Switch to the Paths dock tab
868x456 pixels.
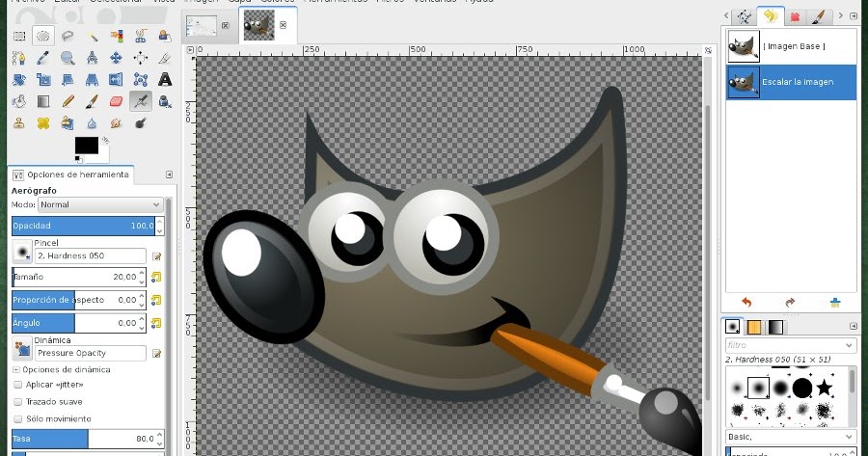744,16
